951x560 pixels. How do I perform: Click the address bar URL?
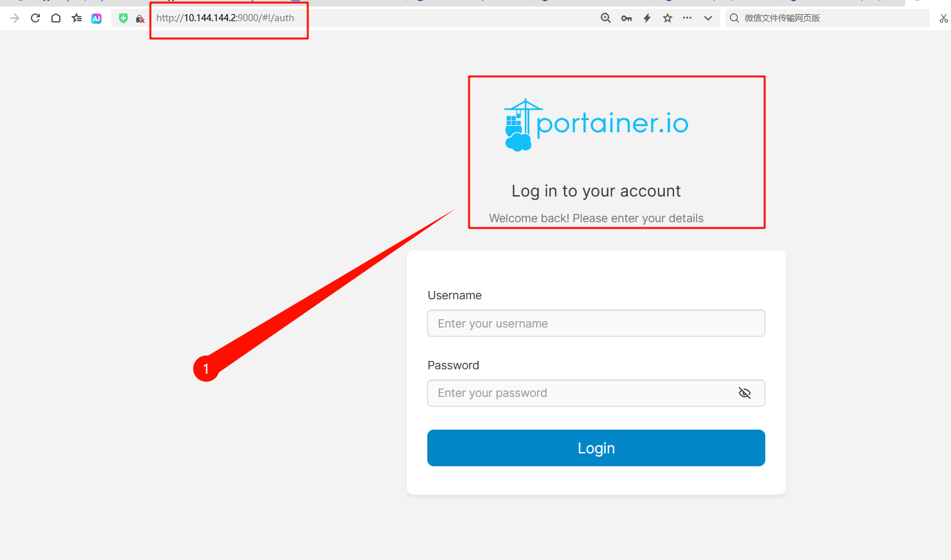(x=225, y=18)
